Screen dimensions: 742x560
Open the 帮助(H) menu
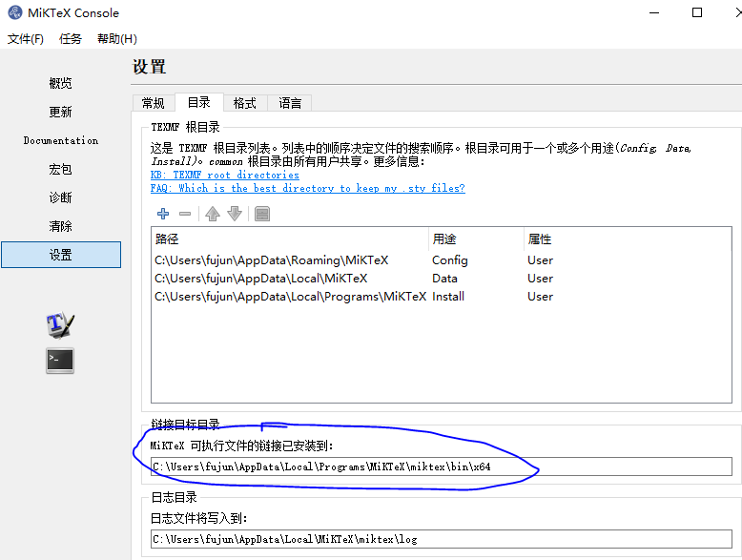click(117, 39)
